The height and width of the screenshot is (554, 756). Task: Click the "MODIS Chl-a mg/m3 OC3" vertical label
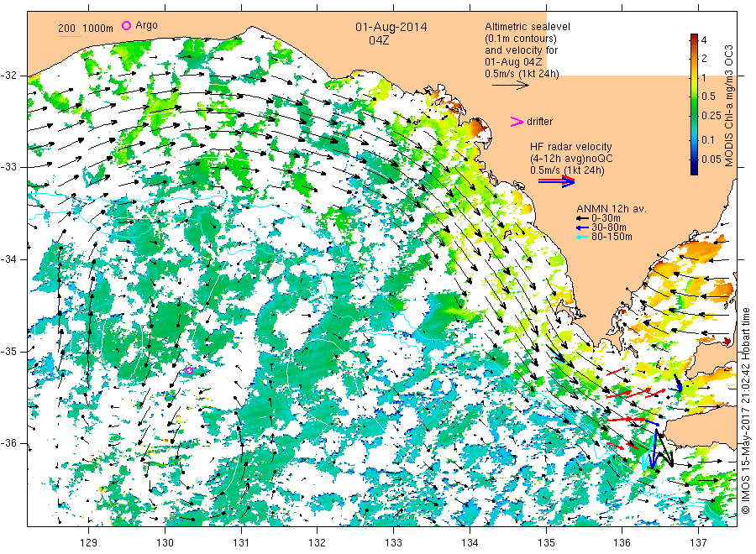click(729, 106)
